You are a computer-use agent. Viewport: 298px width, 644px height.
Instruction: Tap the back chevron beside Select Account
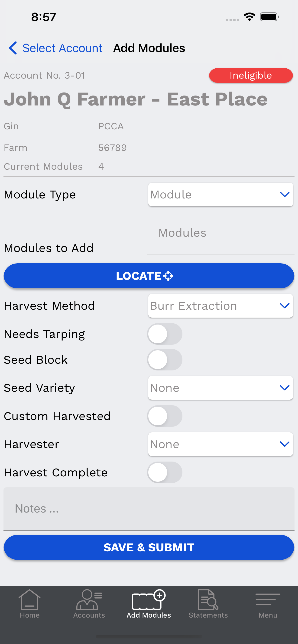click(x=13, y=48)
